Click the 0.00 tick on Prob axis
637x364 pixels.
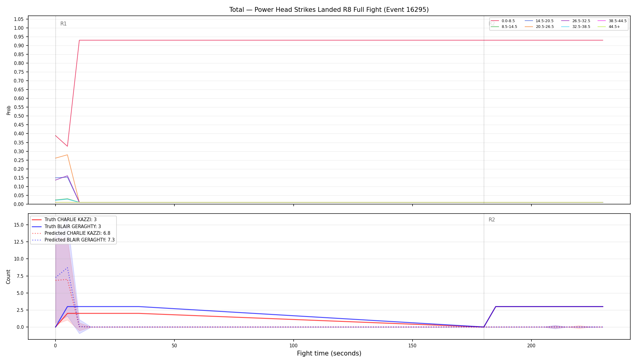[x=19, y=204]
